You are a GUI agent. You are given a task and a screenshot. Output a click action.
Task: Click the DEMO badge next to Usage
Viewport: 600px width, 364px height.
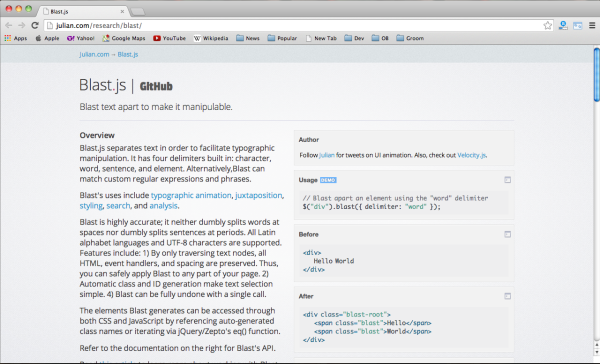(x=328, y=180)
